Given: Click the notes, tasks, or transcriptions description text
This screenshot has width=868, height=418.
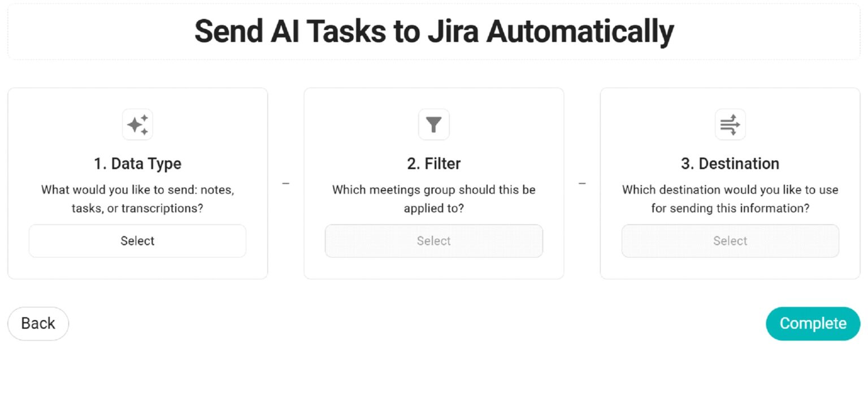Looking at the screenshot, I should tap(137, 199).
